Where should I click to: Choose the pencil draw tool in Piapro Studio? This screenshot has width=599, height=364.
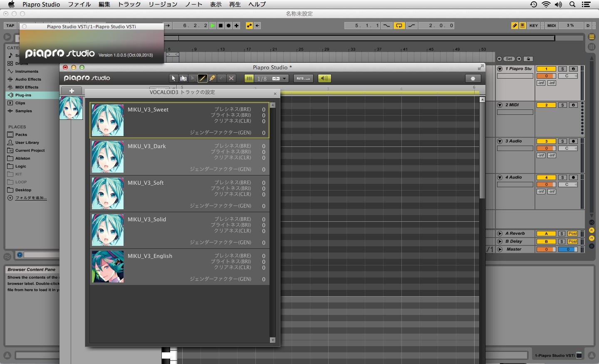coord(203,78)
